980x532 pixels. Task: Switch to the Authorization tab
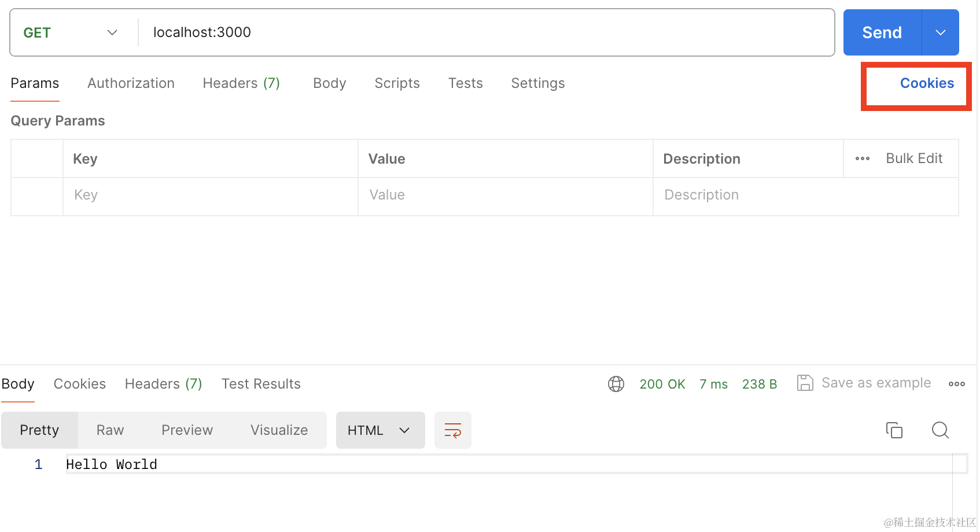131,83
